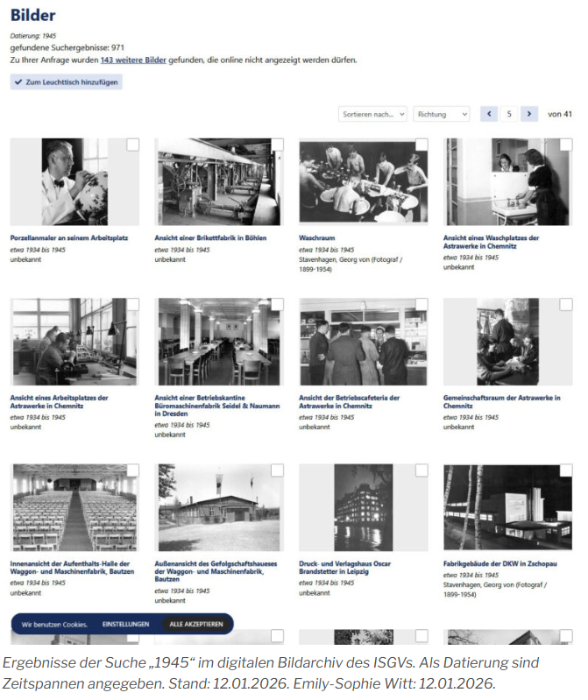This screenshot has height=700, width=588.
Task: Open Brikettfabrik in Böhlen thumbnail
Action: point(219,181)
